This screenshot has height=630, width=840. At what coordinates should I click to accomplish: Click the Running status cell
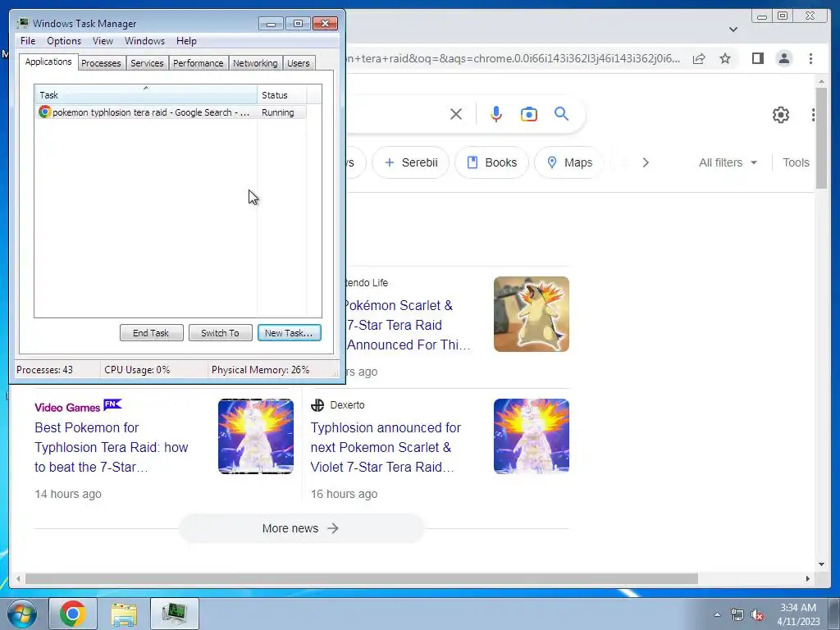[x=278, y=112]
